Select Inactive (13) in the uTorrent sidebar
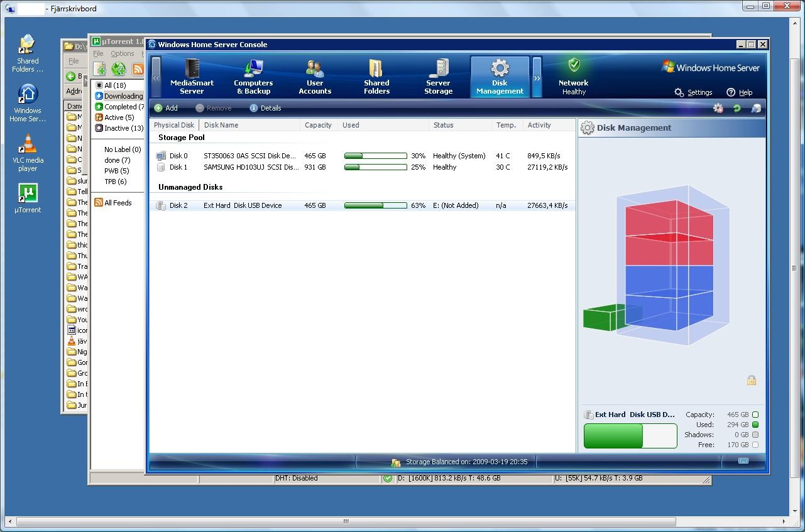Image resolution: width=805 pixels, height=532 pixels. (119, 128)
